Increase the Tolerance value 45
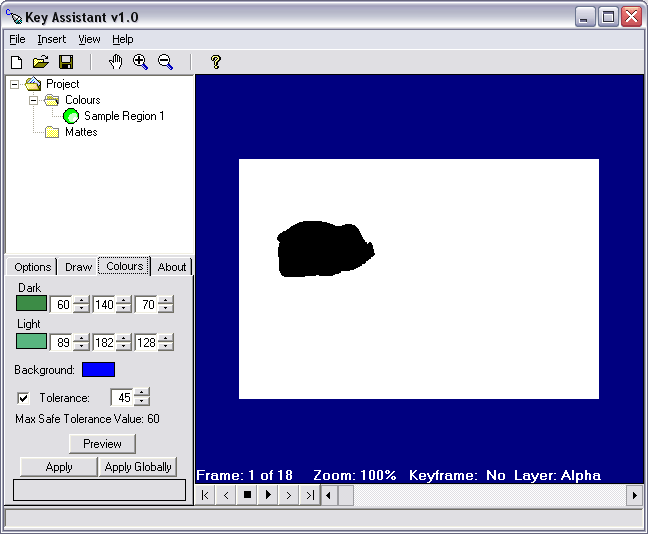This screenshot has width=648, height=534. [142, 393]
